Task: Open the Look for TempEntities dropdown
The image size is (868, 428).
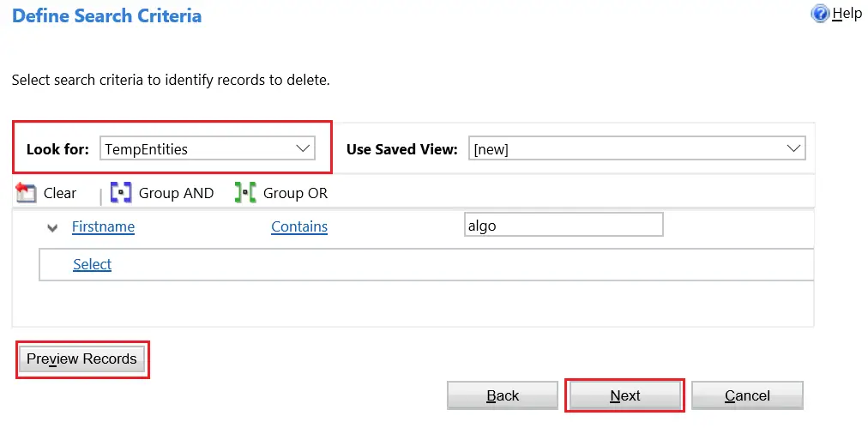Action: [x=207, y=149]
